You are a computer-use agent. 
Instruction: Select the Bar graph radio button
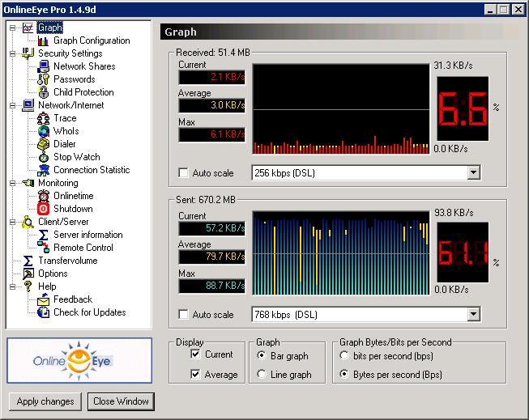(x=261, y=355)
